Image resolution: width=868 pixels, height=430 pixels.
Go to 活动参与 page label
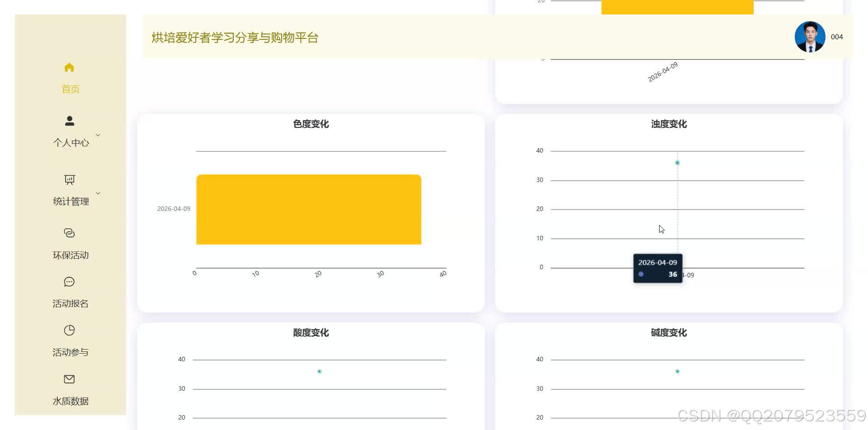(71, 352)
